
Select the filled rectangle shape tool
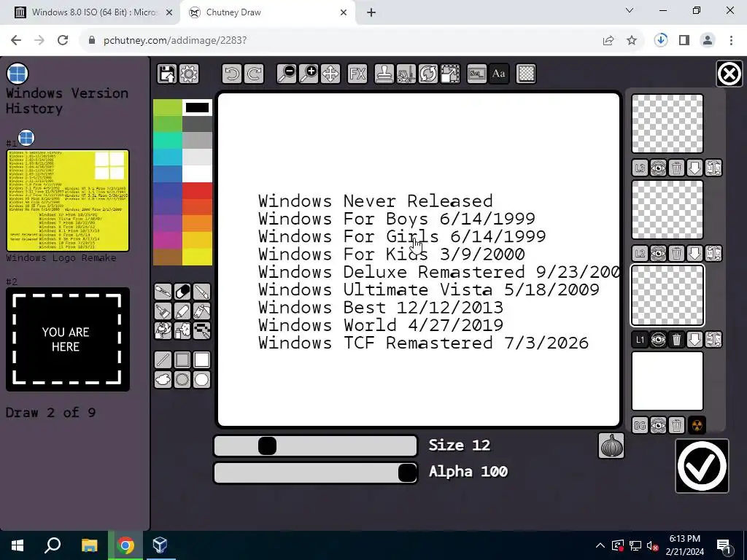(202, 360)
